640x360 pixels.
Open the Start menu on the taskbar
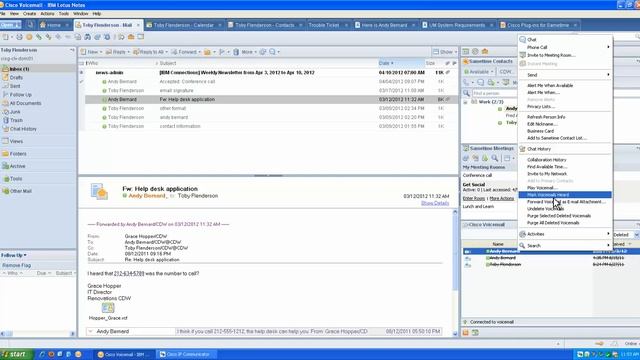[x=16, y=354]
